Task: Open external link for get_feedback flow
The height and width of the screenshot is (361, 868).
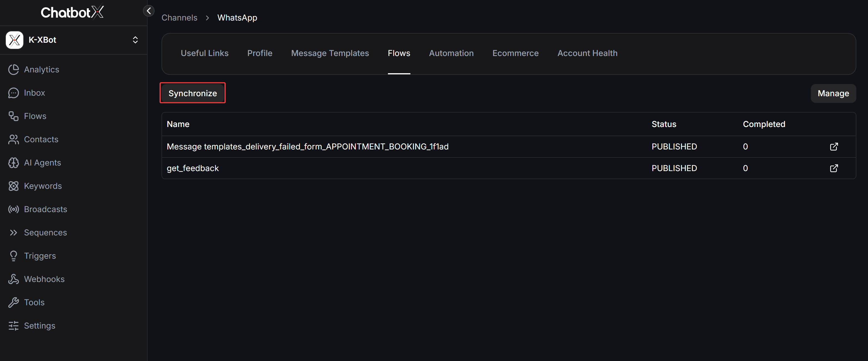Action: [834, 168]
